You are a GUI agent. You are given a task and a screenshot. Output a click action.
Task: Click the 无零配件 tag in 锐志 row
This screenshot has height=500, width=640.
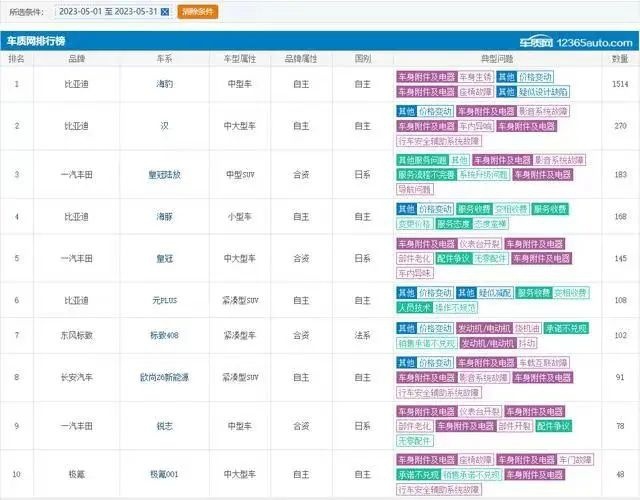(415, 441)
